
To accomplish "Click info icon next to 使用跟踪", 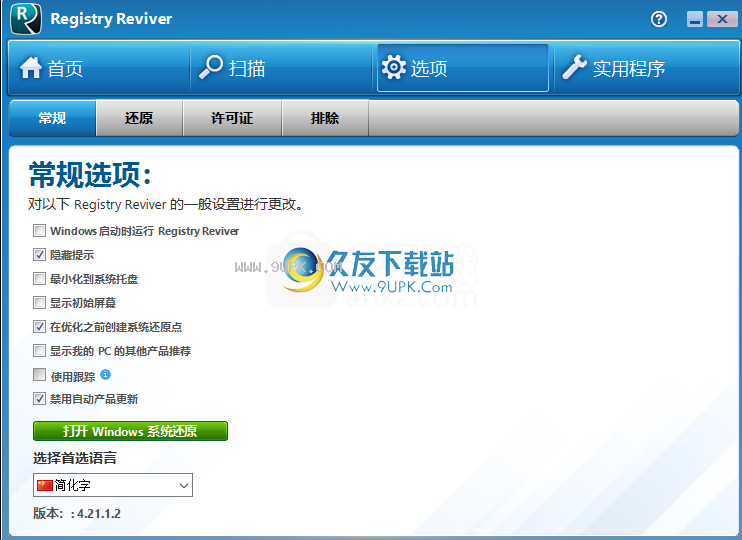I will 106,375.
